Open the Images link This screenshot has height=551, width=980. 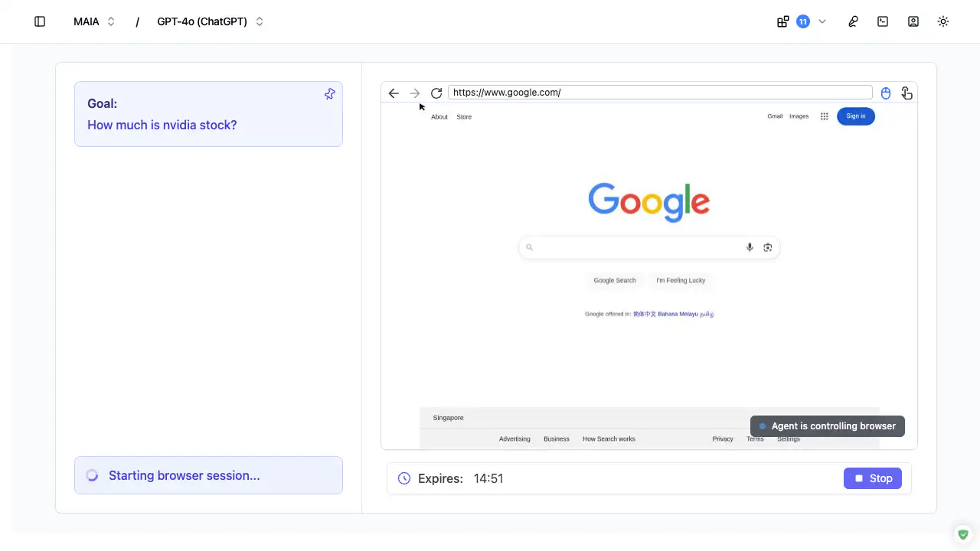coord(799,116)
